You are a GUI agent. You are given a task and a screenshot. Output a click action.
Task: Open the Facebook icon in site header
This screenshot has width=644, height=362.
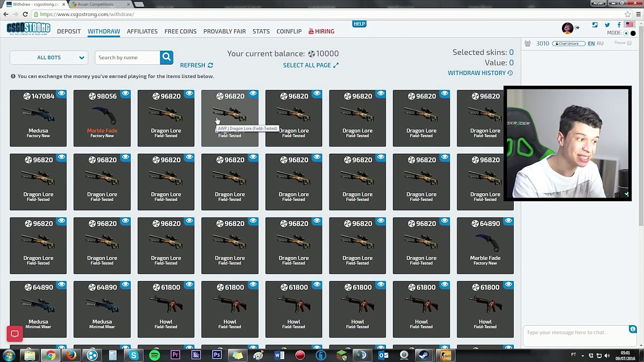click(619, 25)
